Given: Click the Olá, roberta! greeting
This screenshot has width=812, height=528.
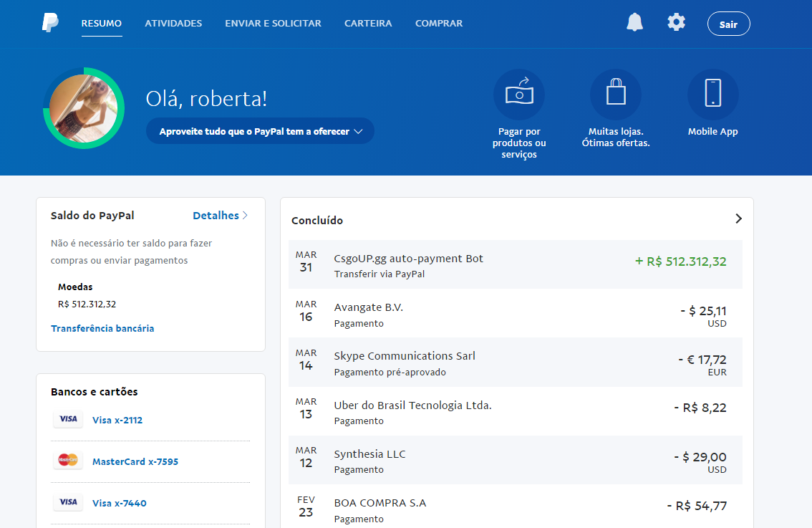Looking at the screenshot, I should tap(206, 98).
